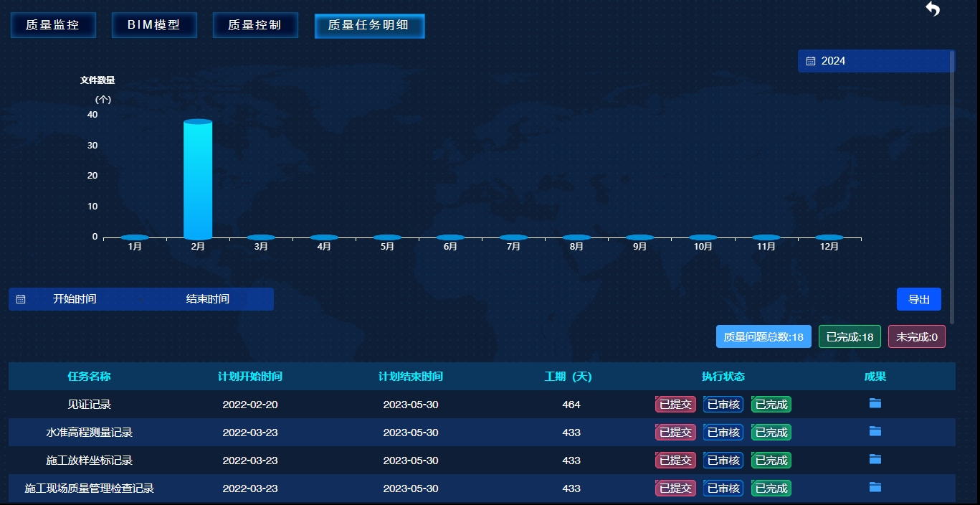Viewport: 980px width, 505px height.
Task: Click the 开始时间 date field
Action: pyautogui.click(x=75, y=299)
